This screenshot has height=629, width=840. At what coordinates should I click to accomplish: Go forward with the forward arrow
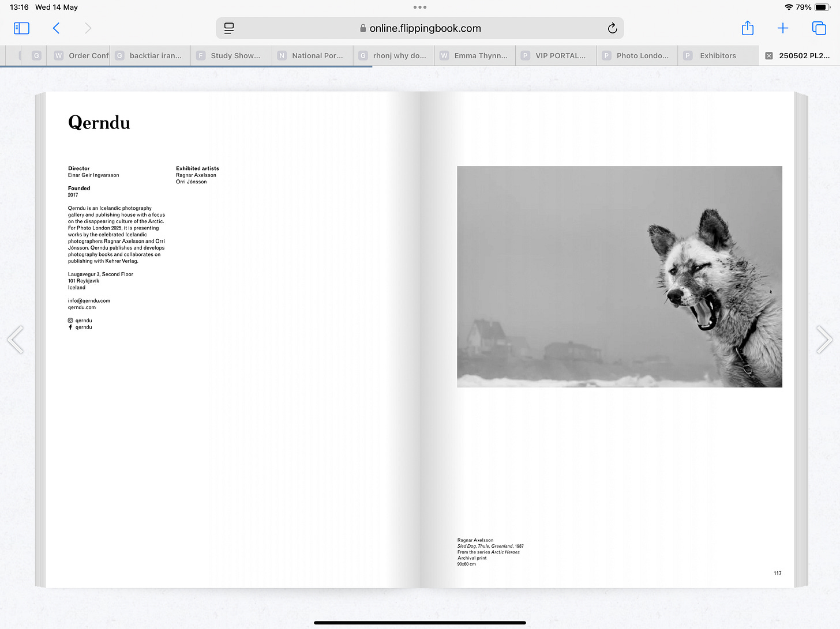point(88,28)
